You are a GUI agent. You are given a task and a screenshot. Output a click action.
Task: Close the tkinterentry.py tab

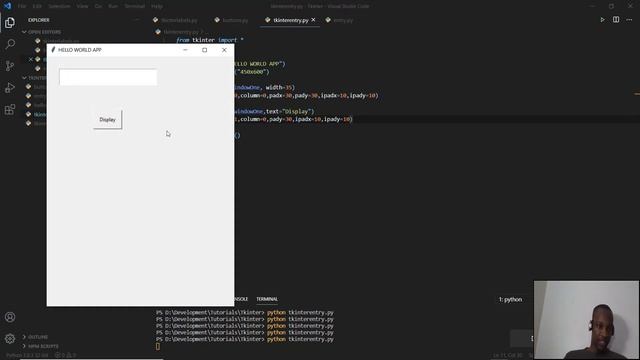point(313,20)
